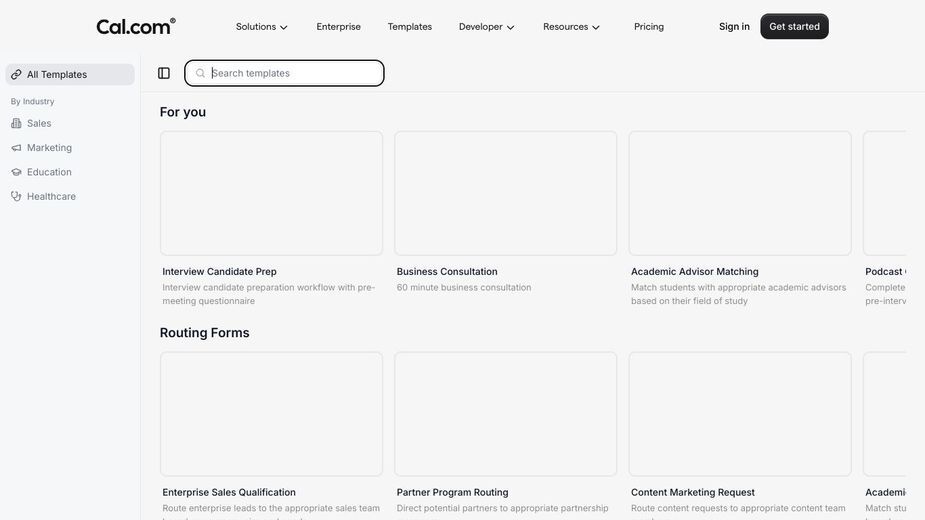This screenshot has width=925, height=520.
Task: Click the Business Consultation title
Action: [447, 272]
